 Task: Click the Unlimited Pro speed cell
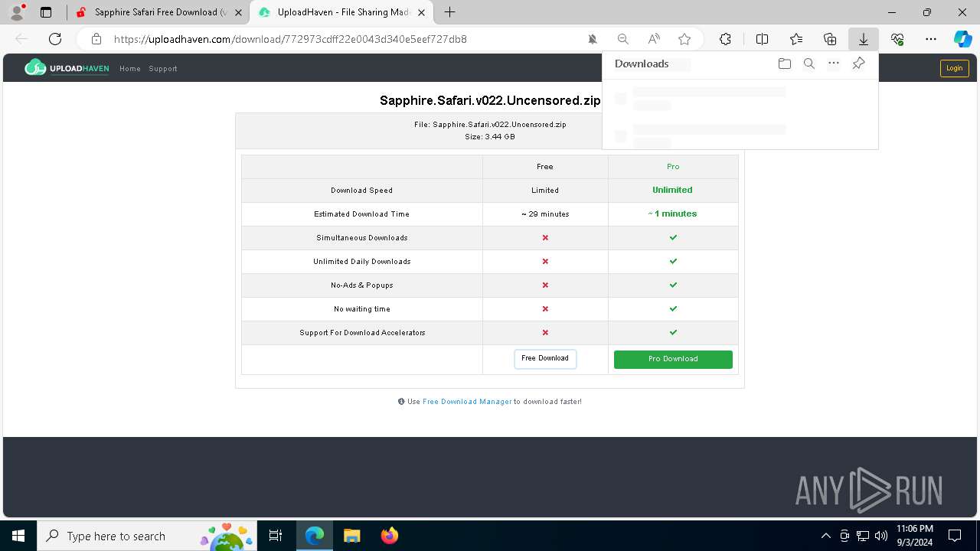(x=673, y=190)
